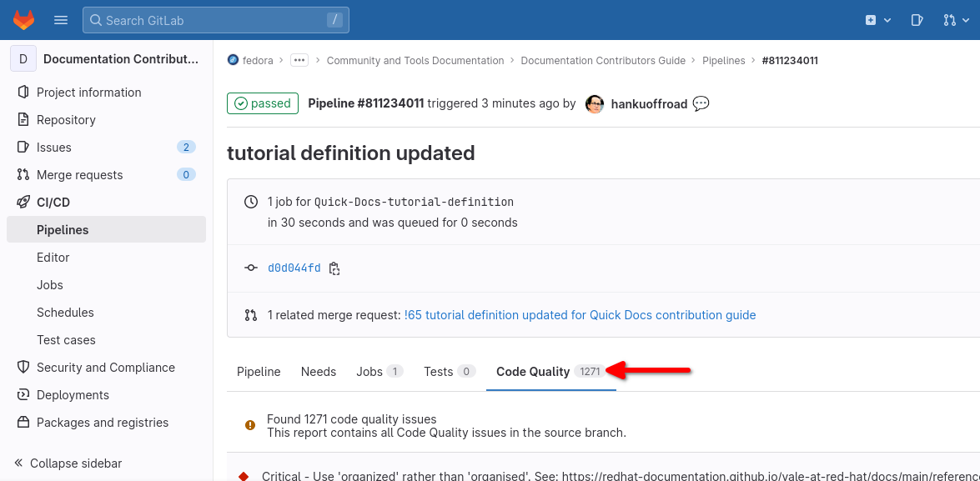The height and width of the screenshot is (481, 980).
Task: Open Packages and registries section
Action: pyautogui.click(x=102, y=423)
